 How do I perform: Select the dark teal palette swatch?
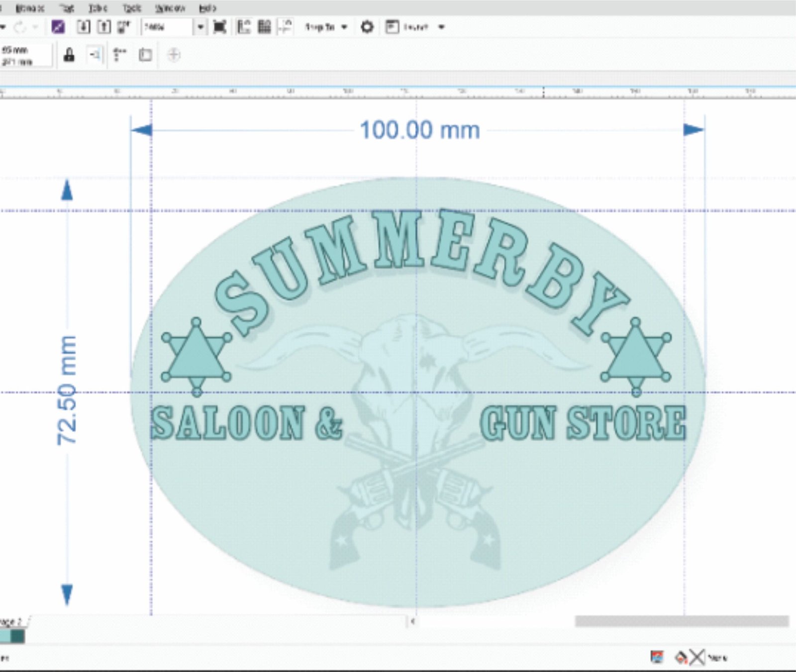[17, 636]
